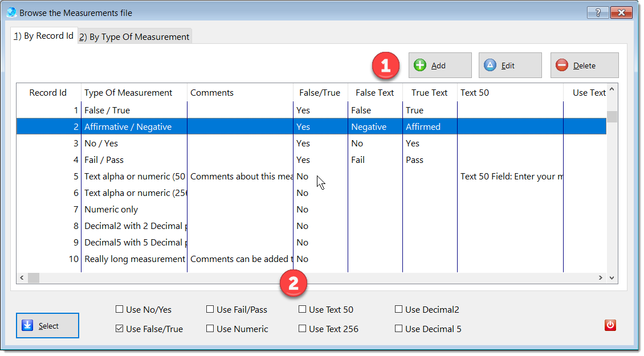Select the Fail / Pass record row
This screenshot has height=356, width=644.
(104, 160)
